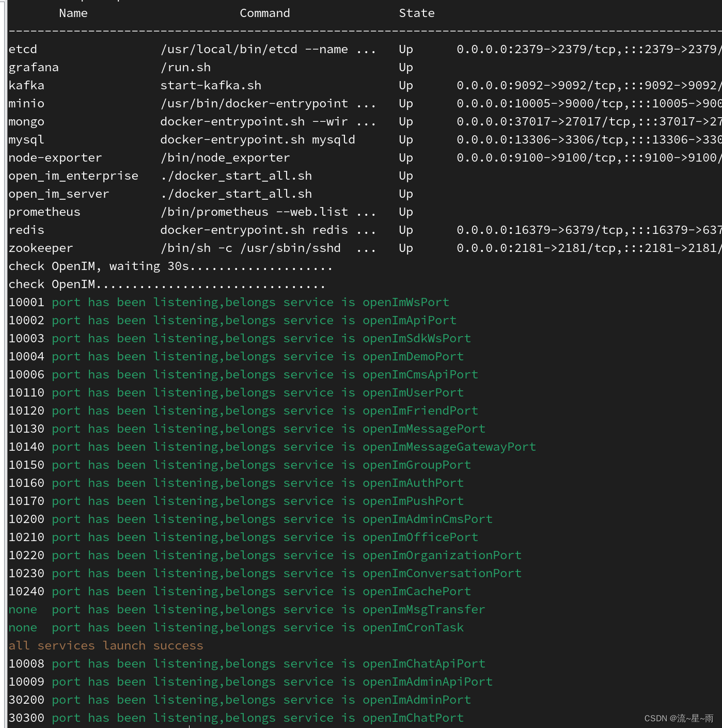Select port mapping '0.0.0.0:13306->3306/tcp'
The height and width of the screenshot is (728, 722).
click(540, 139)
